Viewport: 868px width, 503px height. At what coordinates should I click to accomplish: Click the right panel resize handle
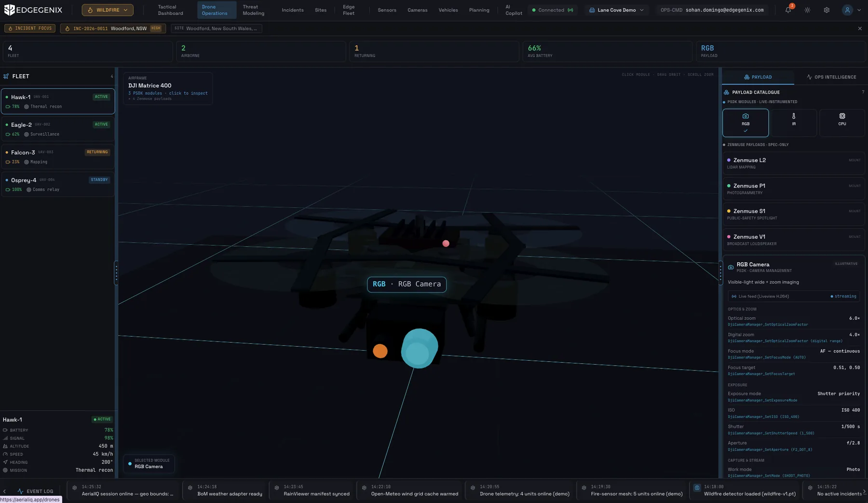tap(720, 273)
